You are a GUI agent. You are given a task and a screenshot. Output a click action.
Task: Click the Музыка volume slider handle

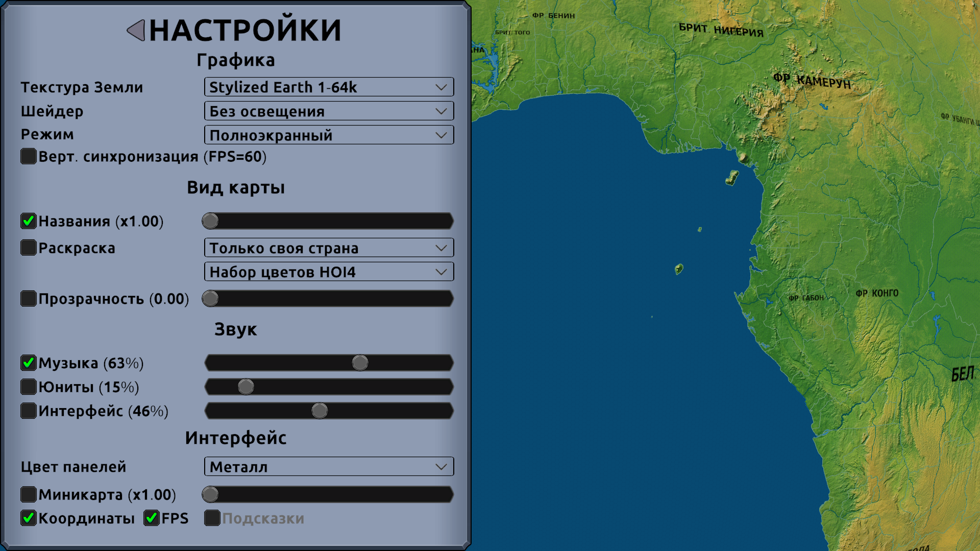(360, 363)
